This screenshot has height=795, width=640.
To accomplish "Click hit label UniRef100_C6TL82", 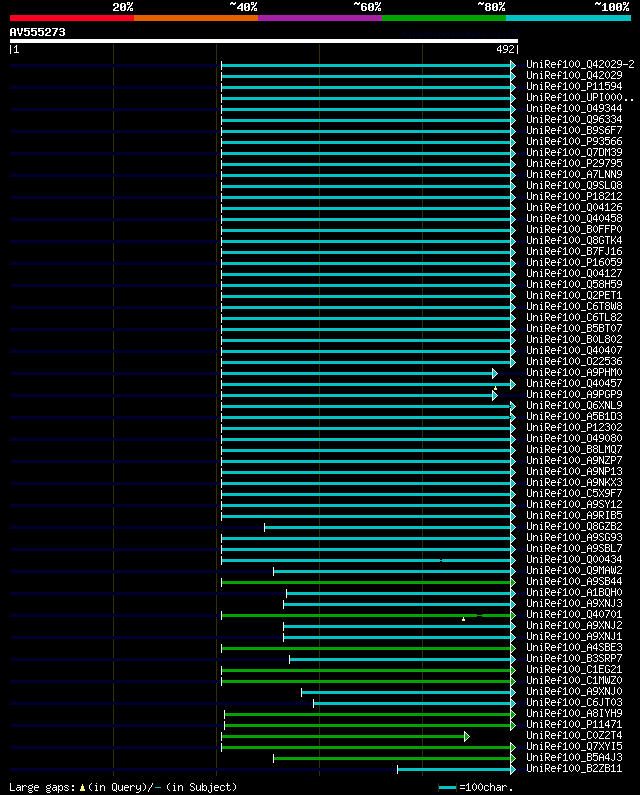I will click(x=574, y=317).
